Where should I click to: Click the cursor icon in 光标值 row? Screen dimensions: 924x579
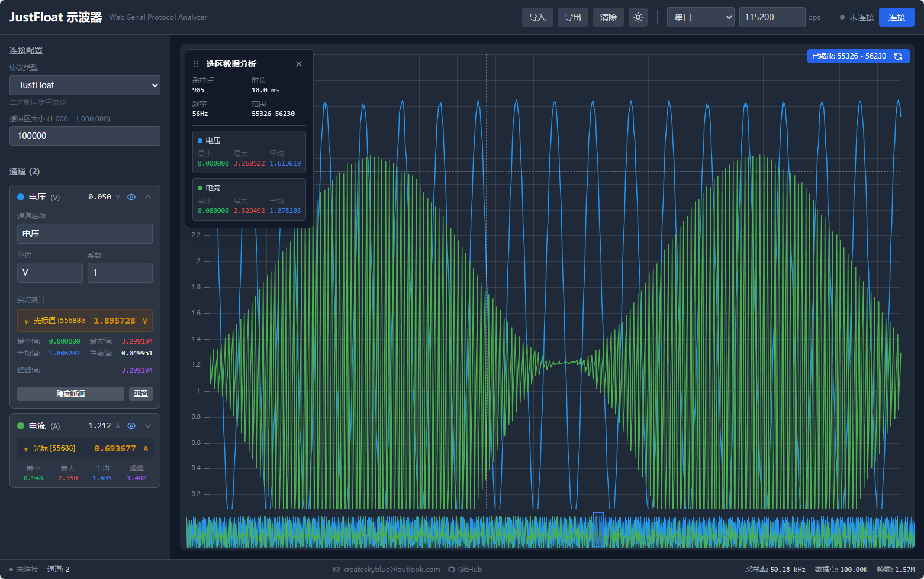tap(27, 321)
